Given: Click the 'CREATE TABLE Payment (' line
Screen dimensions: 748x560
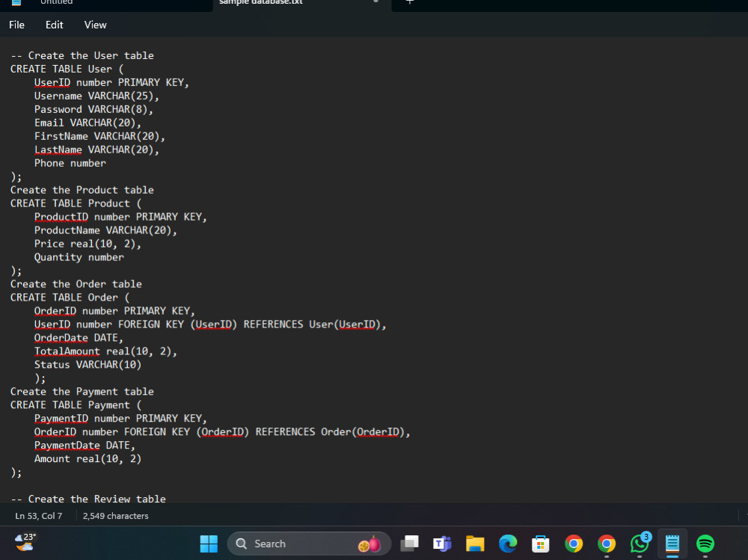Looking at the screenshot, I should (76, 405).
